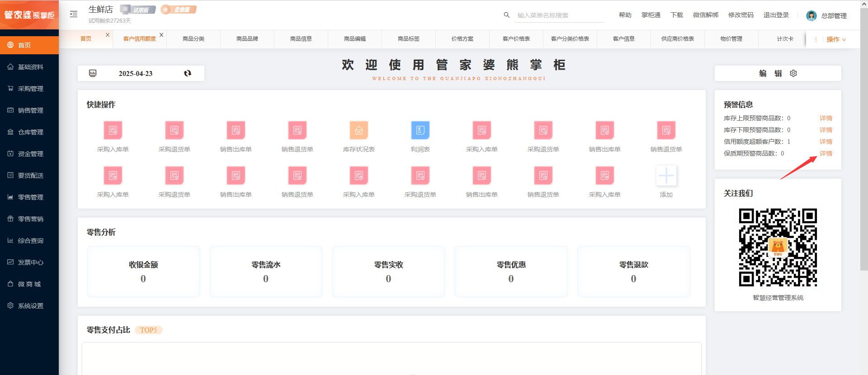Viewport: 868px width, 375px height.
Task: Switch to the 商品信息 tab
Action: pos(301,39)
